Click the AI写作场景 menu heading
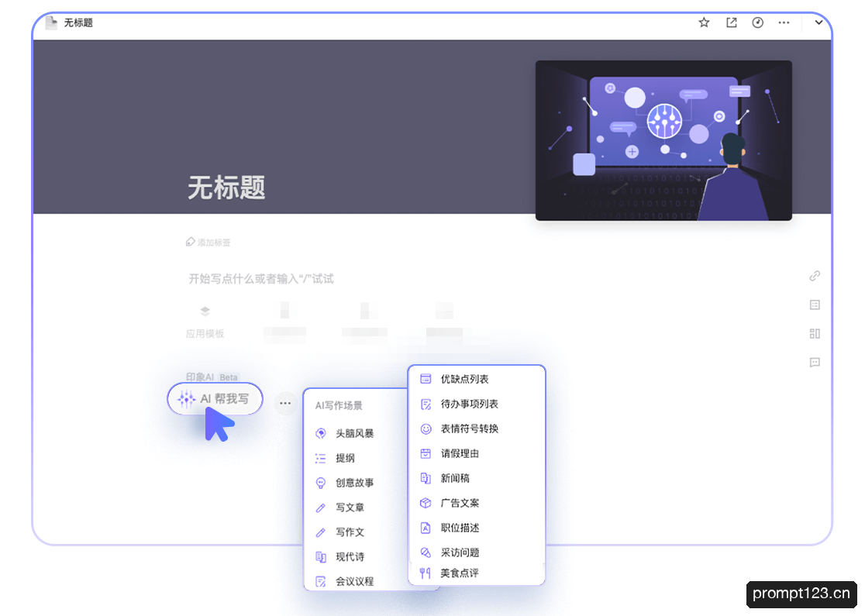Viewport: 865px width, 616px height. (339, 406)
